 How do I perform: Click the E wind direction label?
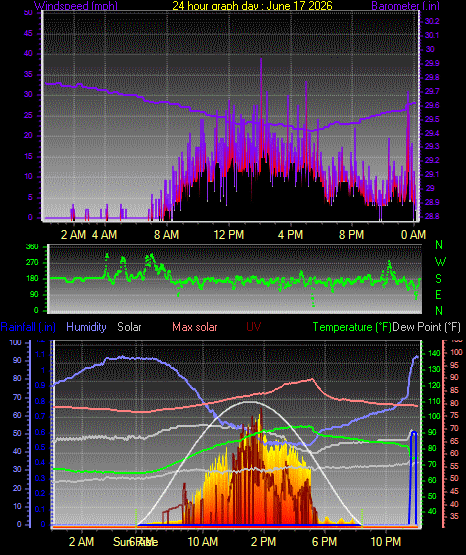(438, 294)
